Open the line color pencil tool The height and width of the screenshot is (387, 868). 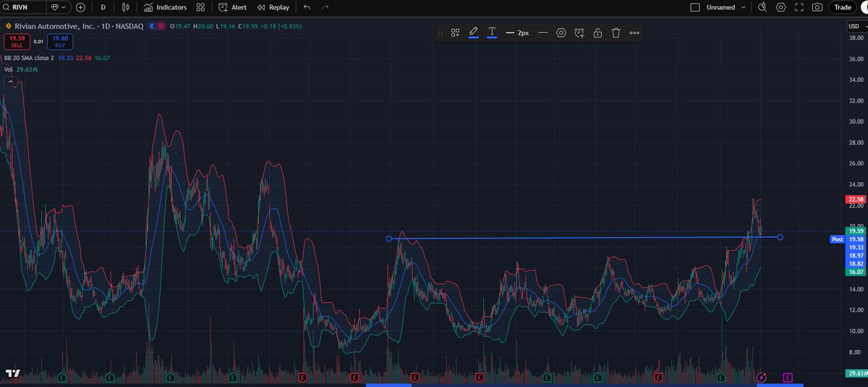click(x=474, y=33)
